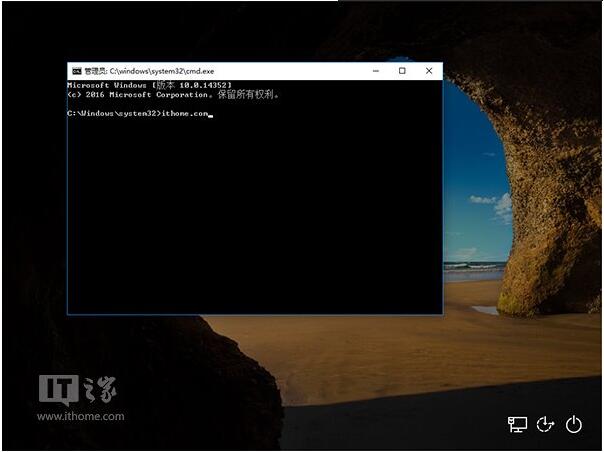This screenshot has height=452, width=604.
Task: Click the blinking cursor after ithome.com
Action: pyautogui.click(x=211, y=115)
